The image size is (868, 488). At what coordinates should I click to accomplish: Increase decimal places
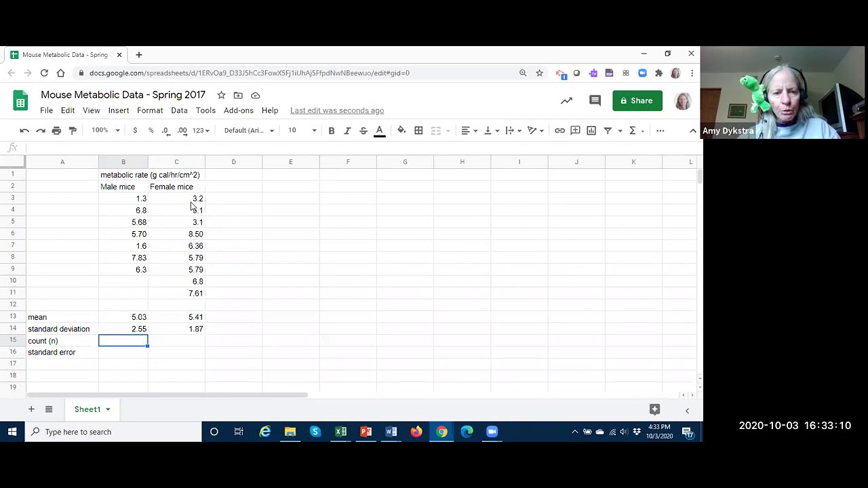(x=182, y=130)
